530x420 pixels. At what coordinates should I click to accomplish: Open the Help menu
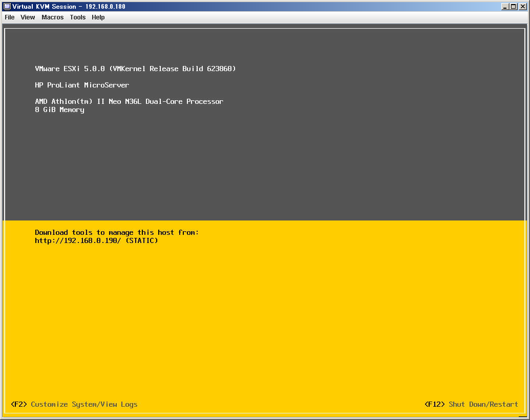(98, 17)
